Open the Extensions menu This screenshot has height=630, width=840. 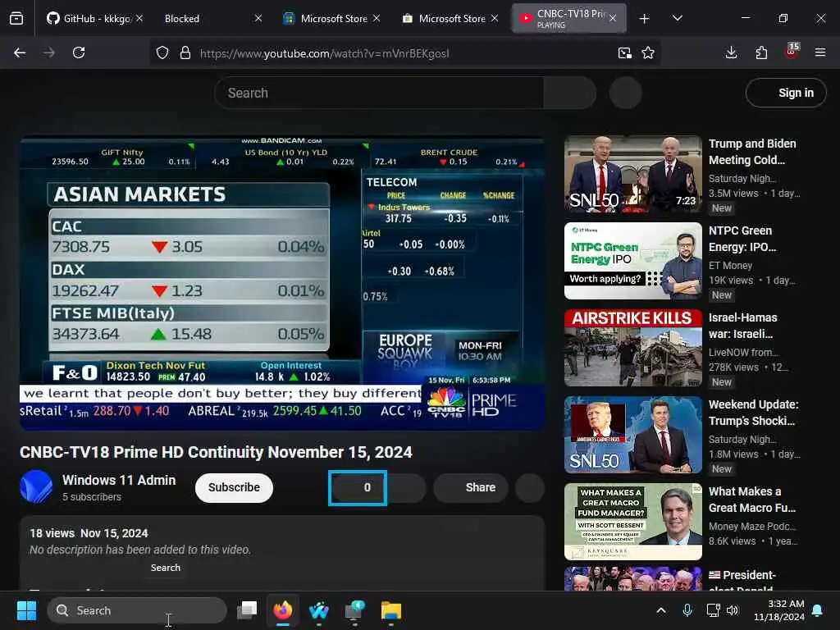coord(761,52)
